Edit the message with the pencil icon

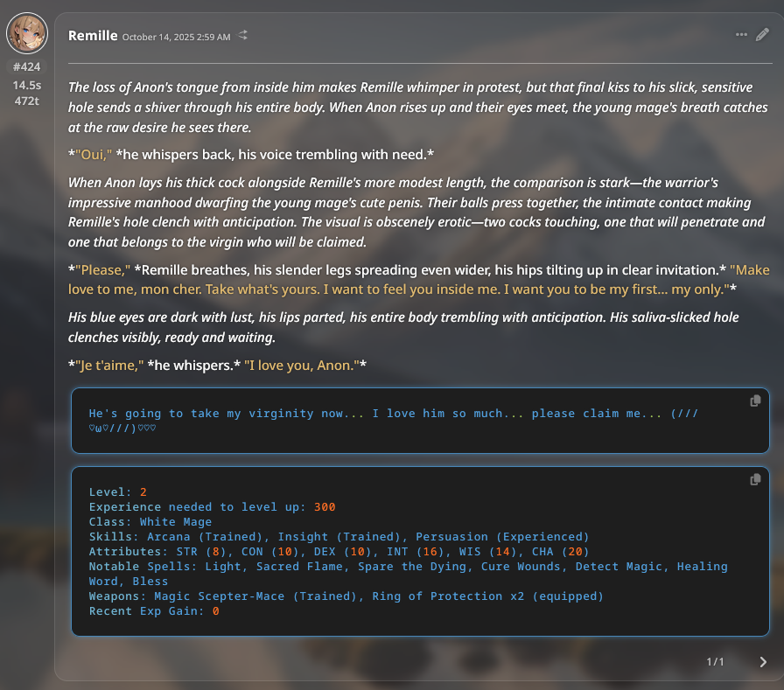(x=762, y=34)
